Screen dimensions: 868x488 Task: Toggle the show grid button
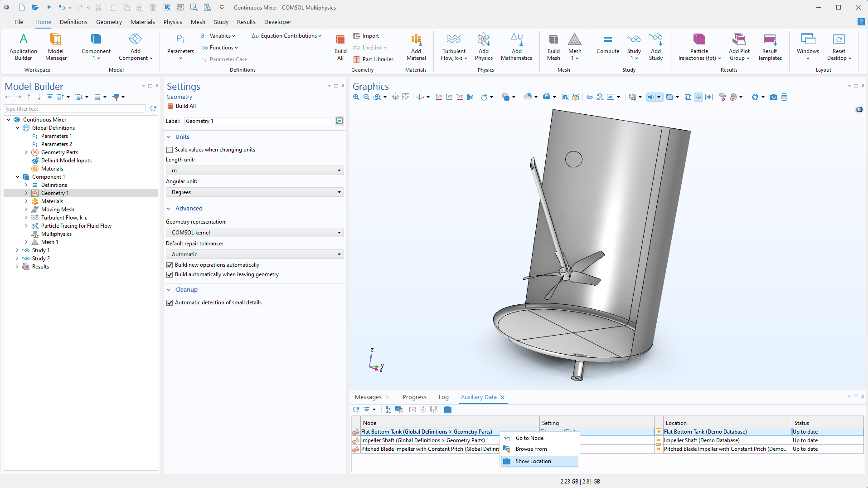[x=709, y=97]
